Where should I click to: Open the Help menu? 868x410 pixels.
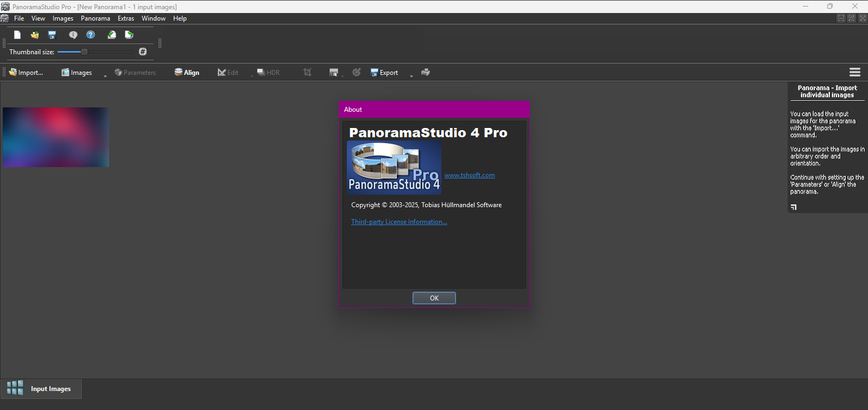click(180, 18)
